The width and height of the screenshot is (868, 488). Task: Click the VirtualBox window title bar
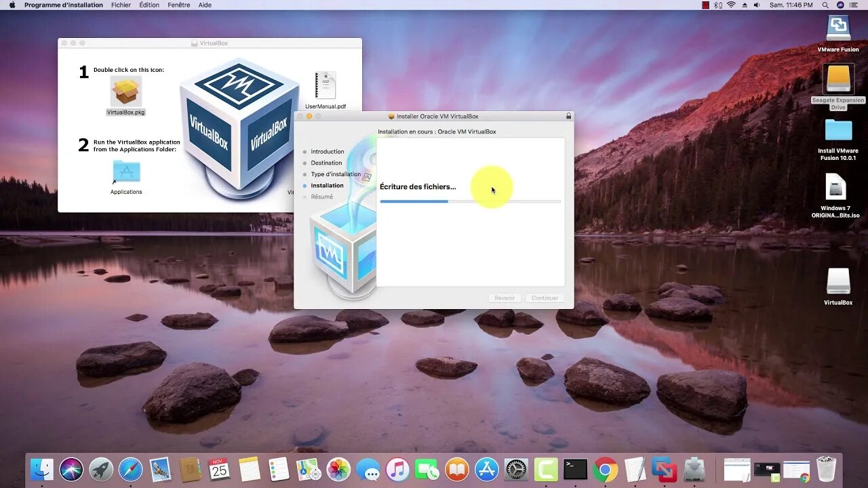point(210,43)
